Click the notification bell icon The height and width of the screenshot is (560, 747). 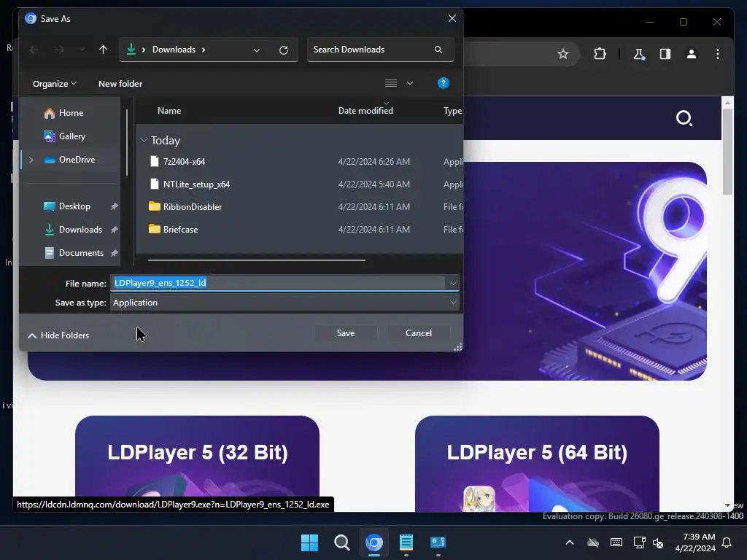(727, 542)
